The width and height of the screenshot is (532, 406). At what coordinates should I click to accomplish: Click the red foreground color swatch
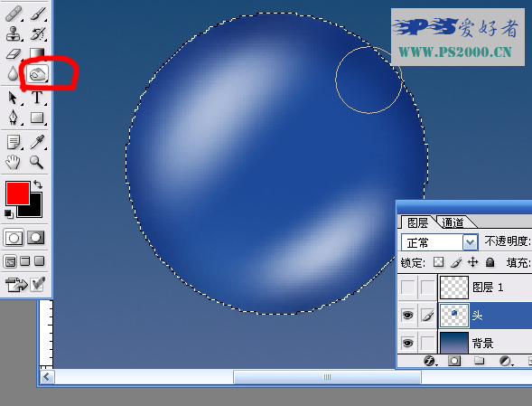(x=18, y=193)
